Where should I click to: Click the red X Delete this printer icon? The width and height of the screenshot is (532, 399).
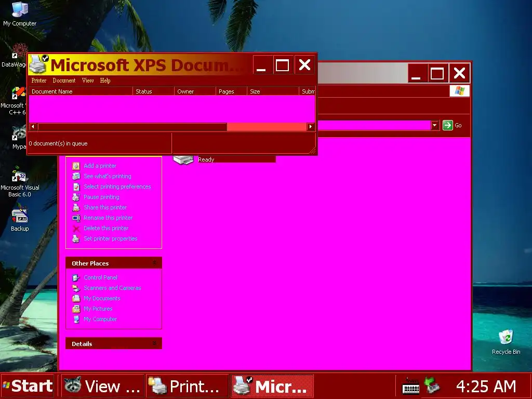point(76,229)
